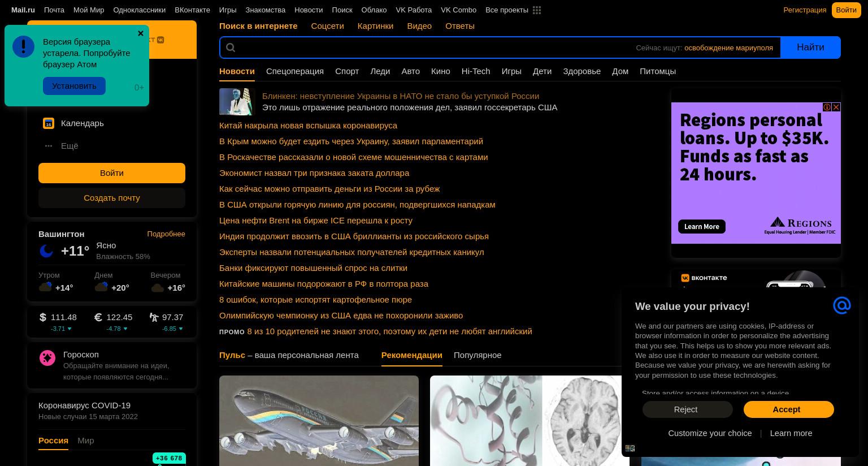Click daytime forecast weather icon
The width and height of the screenshot is (868, 466).
(102, 287)
